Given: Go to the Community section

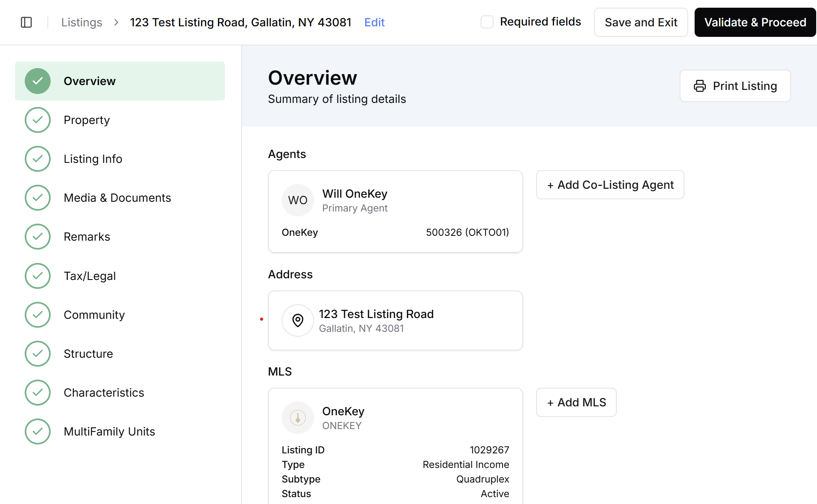Looking at the screenshot, I should coord(120,315).
